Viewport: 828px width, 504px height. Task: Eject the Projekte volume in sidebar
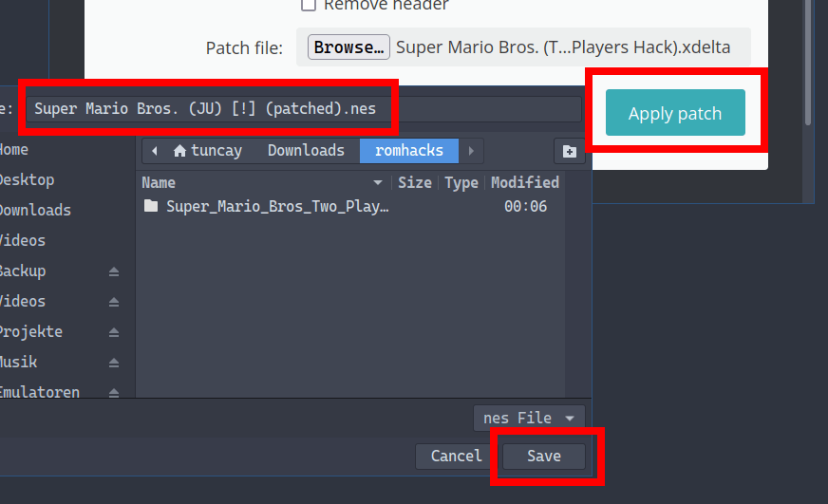click(x=114, y=332)
